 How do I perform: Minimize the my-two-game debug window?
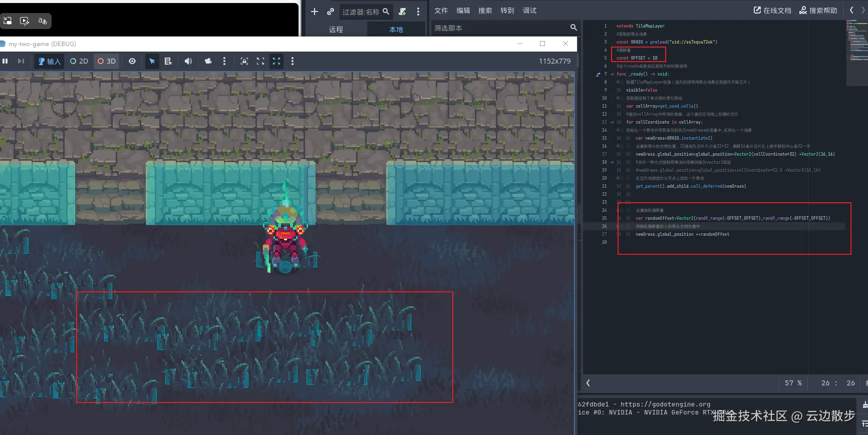click(520, 44)
